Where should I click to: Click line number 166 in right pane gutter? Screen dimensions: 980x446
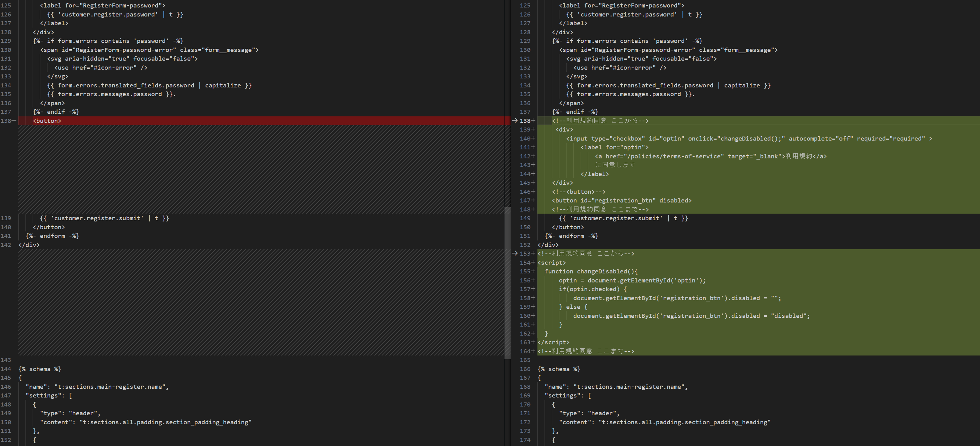tap(525, 369)
